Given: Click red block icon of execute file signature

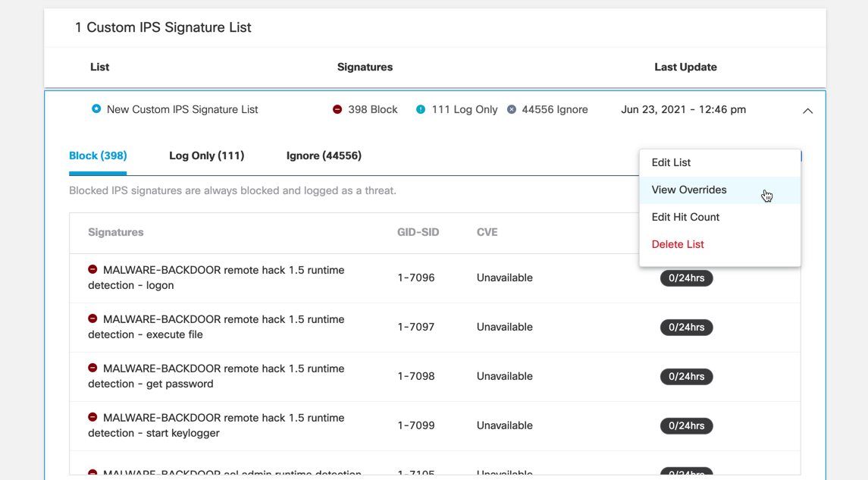Looking at the screenshot, I should coord(92,319).
